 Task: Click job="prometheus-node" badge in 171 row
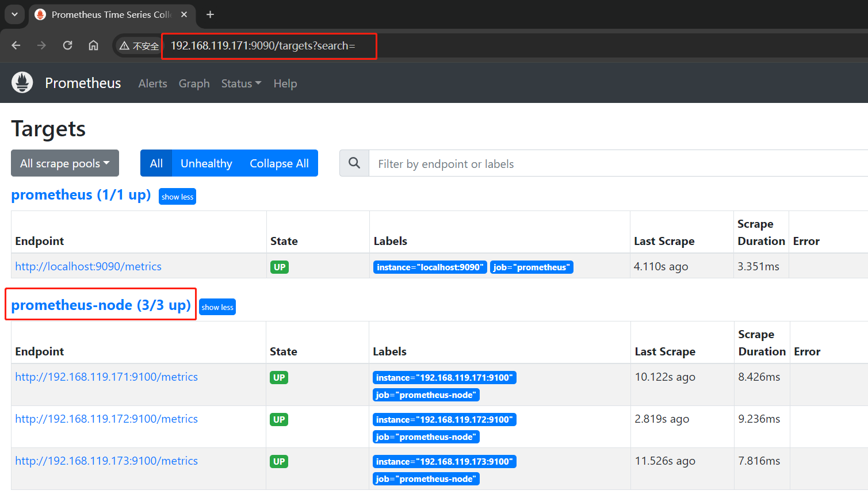pyautogui.click(x=426, y=395)
